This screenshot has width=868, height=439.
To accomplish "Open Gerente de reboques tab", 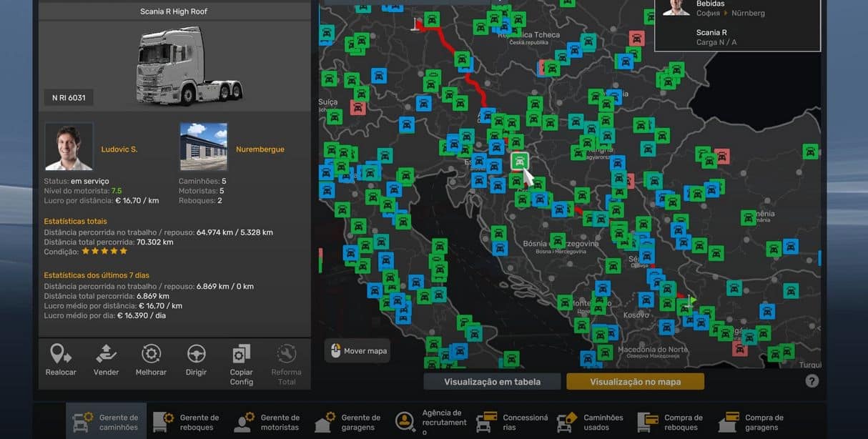I will (x=187, y=422).
